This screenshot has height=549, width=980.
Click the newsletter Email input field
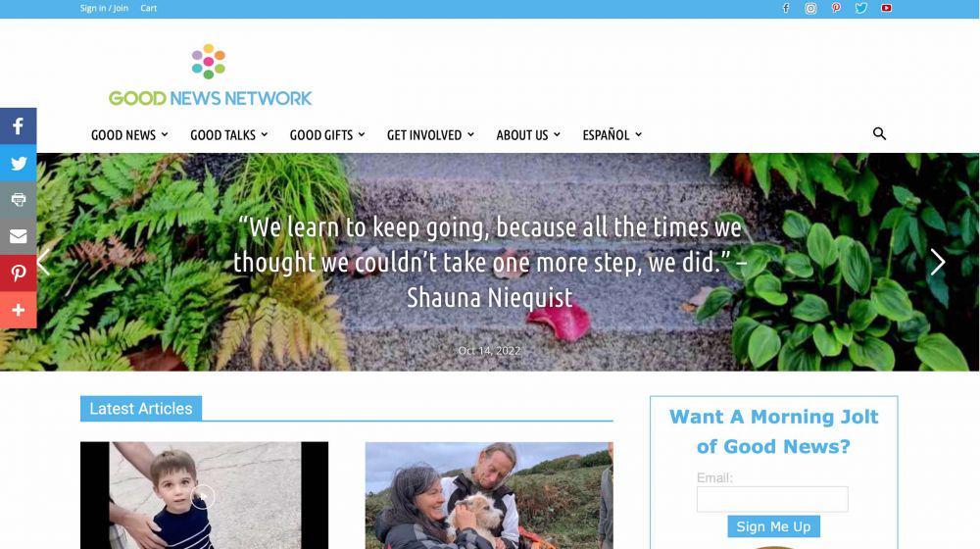click(772, 499)
